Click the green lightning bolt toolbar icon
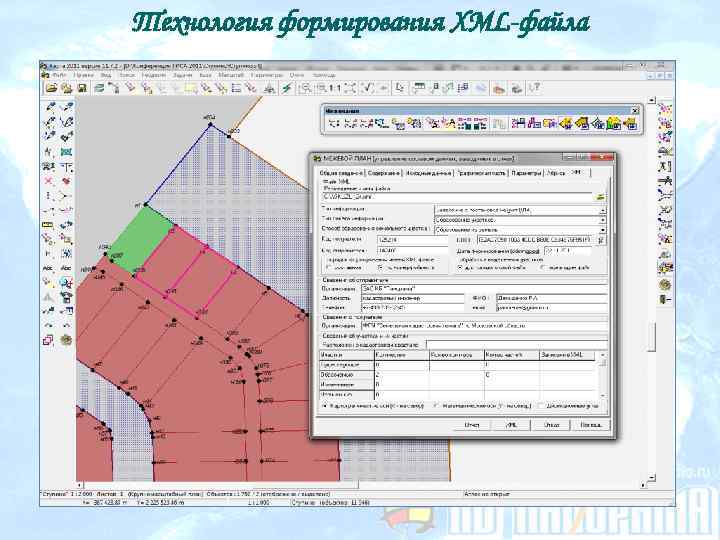Image resolution: width=720 pixels, height=540 pixels. [287, 88]
